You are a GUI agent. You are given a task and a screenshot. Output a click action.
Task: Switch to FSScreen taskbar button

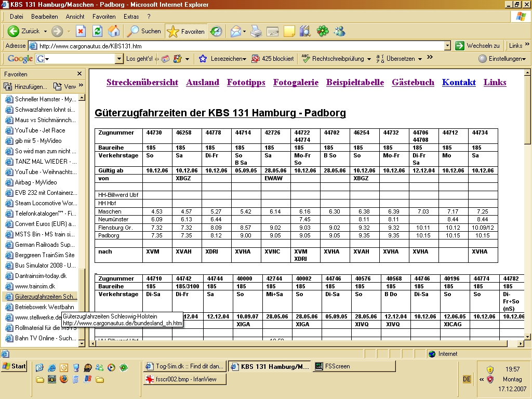(354, 366)
